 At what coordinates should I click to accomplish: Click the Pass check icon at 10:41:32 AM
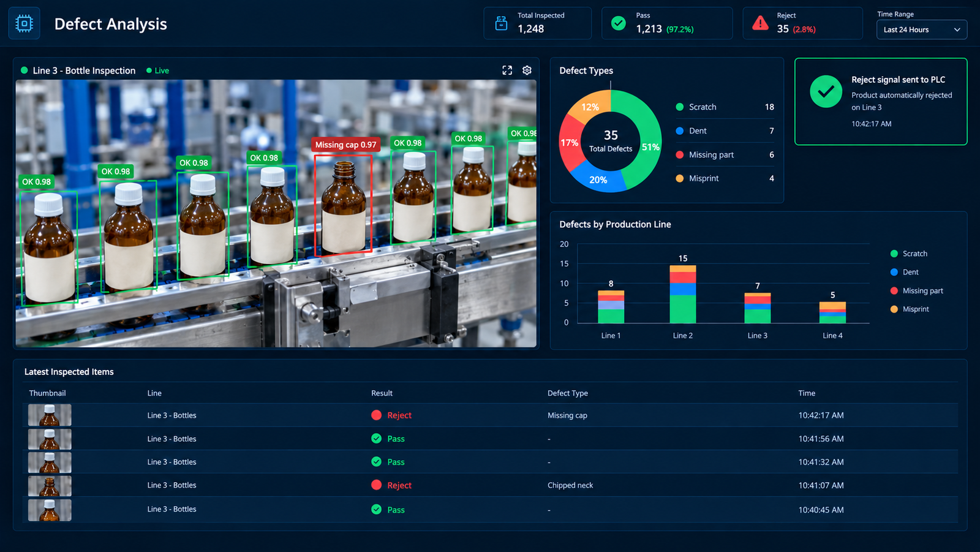point(377,461)
